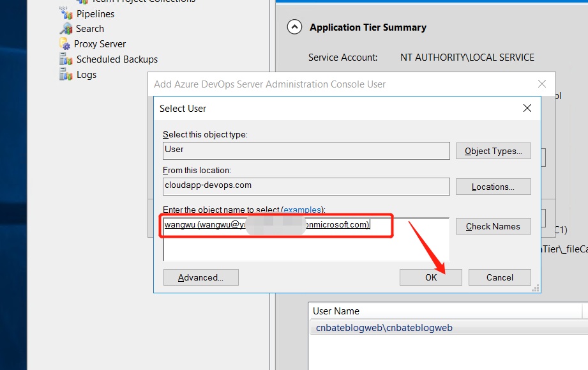The height and width of the screenshot is (370, 588).
Task: Click the Logs node icon
Action: coord(66,75)
